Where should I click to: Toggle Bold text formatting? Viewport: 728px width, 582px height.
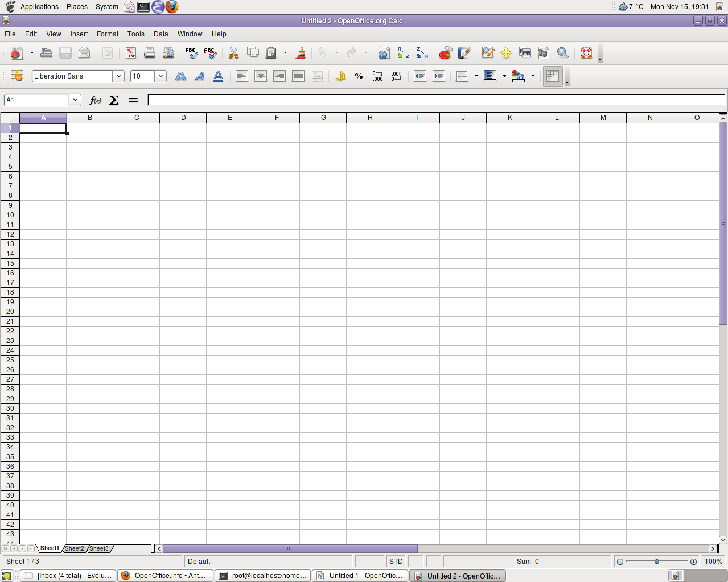[180, 76]
